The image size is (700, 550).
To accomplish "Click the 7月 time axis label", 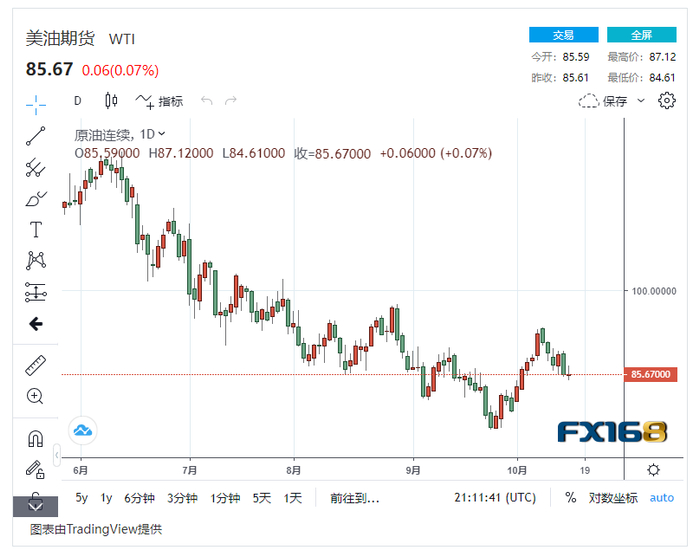I will [x=190, y=470].
